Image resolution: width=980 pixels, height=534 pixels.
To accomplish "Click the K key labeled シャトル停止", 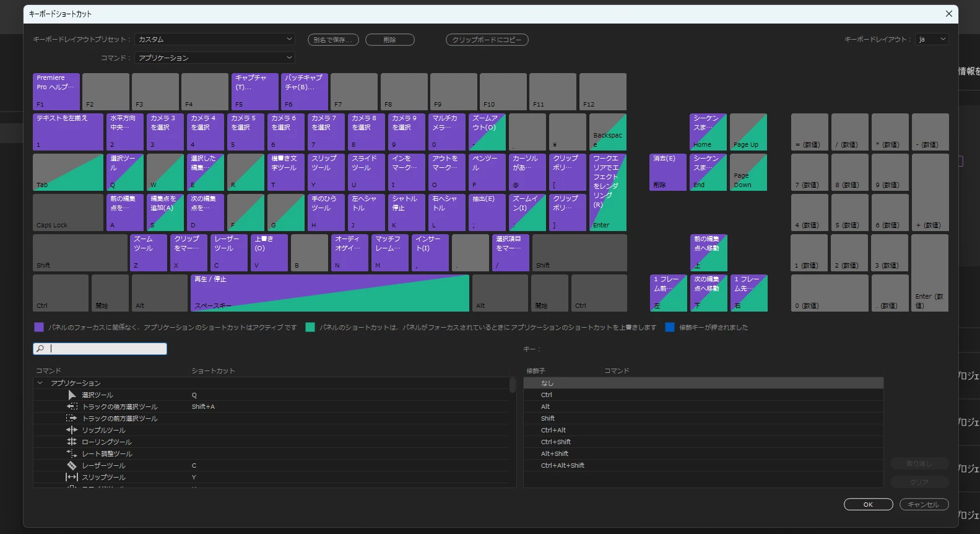I will click(407, 212).
